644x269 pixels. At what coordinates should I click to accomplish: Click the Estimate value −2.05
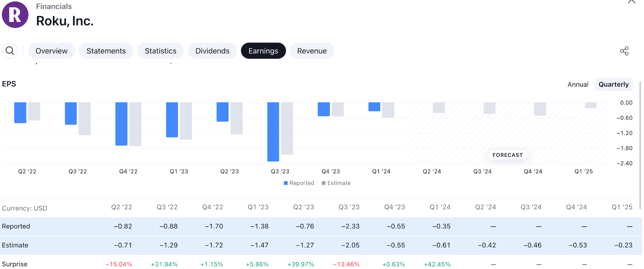click(350, 245)
